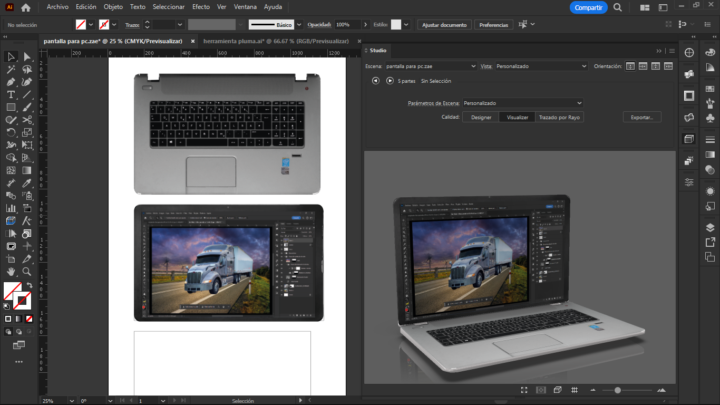Open the Studio panel options menu
Screen dimensions: 720x405
(672, 51)
